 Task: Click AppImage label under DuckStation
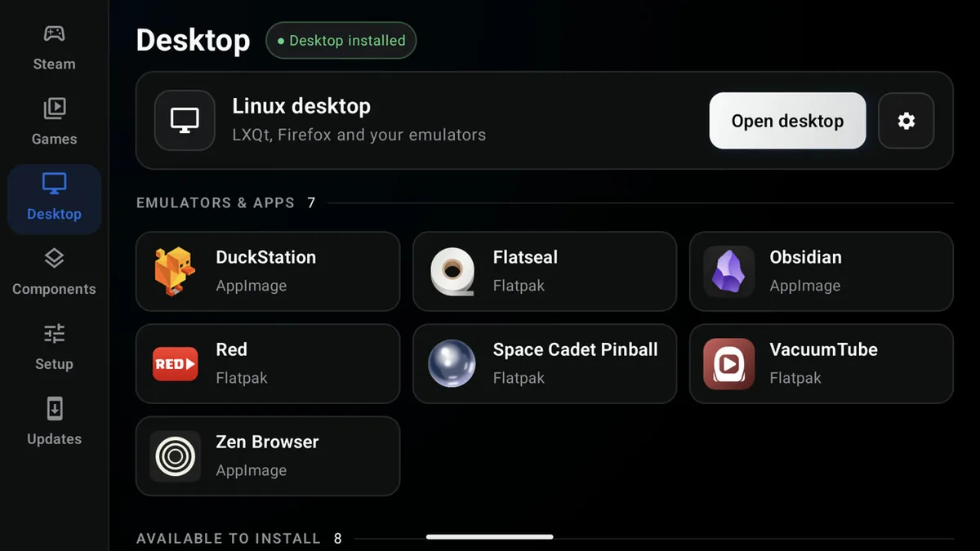[251, 287]
